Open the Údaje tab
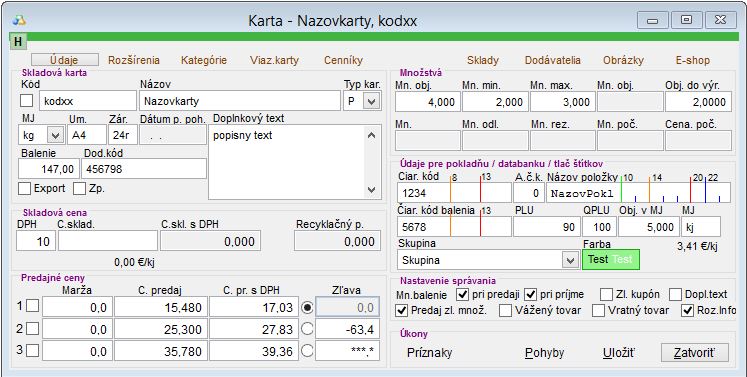The height and width of the screenshot is (377, 747). click(65, 60)
